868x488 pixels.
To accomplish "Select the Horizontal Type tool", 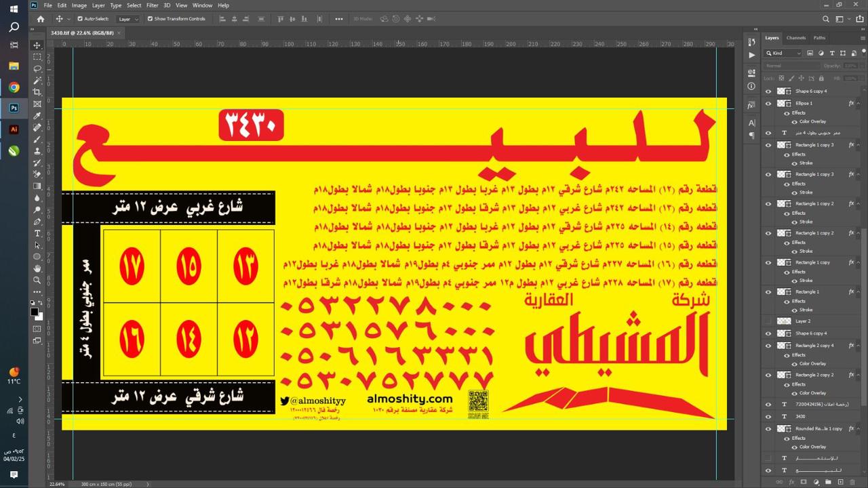I will [x=37, y=233].
